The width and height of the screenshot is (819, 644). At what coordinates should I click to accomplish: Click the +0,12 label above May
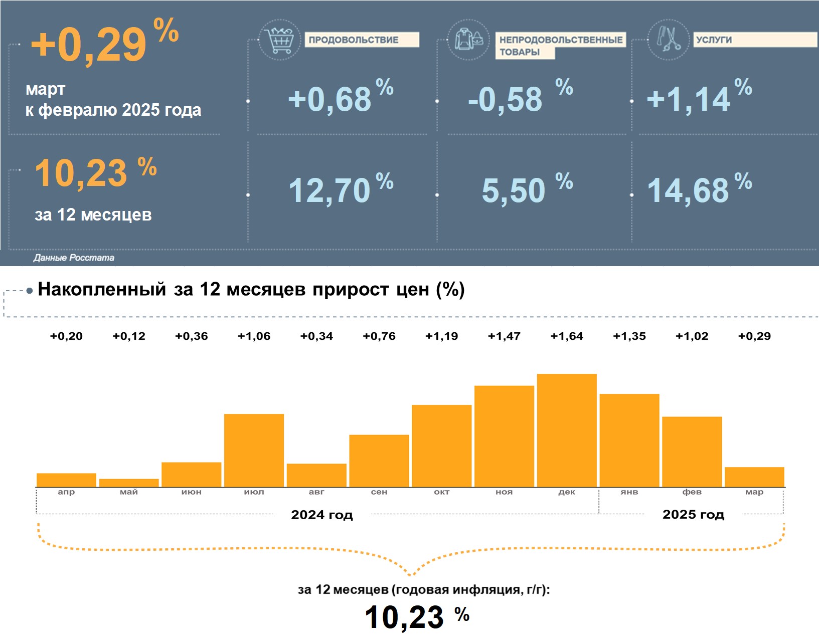pos(129,336)
